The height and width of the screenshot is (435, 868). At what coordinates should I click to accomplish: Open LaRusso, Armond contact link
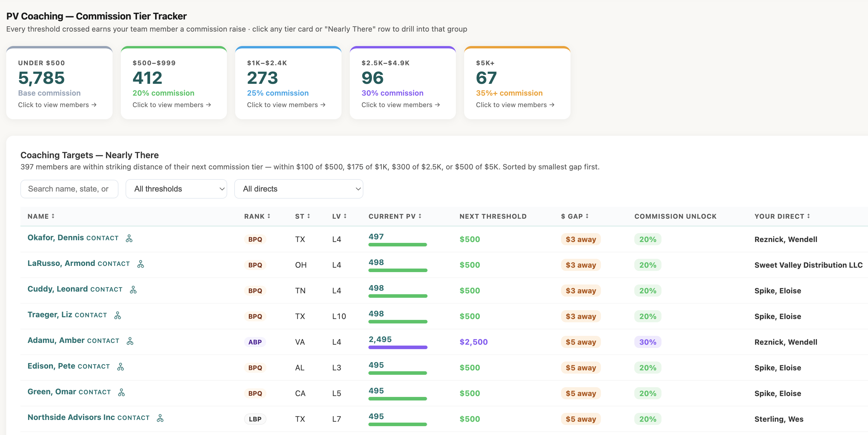(113, 264)
